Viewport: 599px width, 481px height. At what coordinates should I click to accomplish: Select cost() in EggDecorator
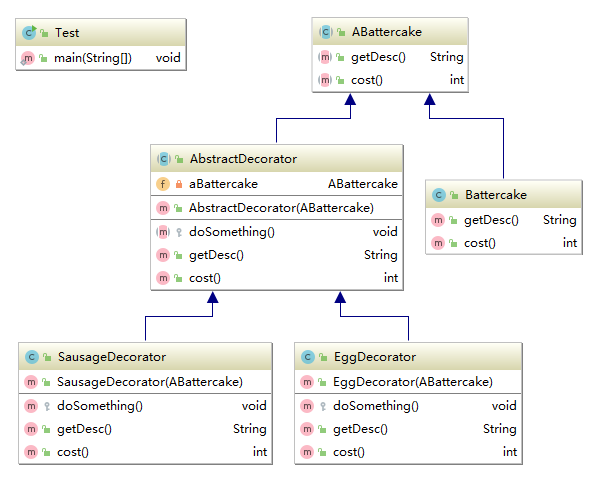click(349, 452)
